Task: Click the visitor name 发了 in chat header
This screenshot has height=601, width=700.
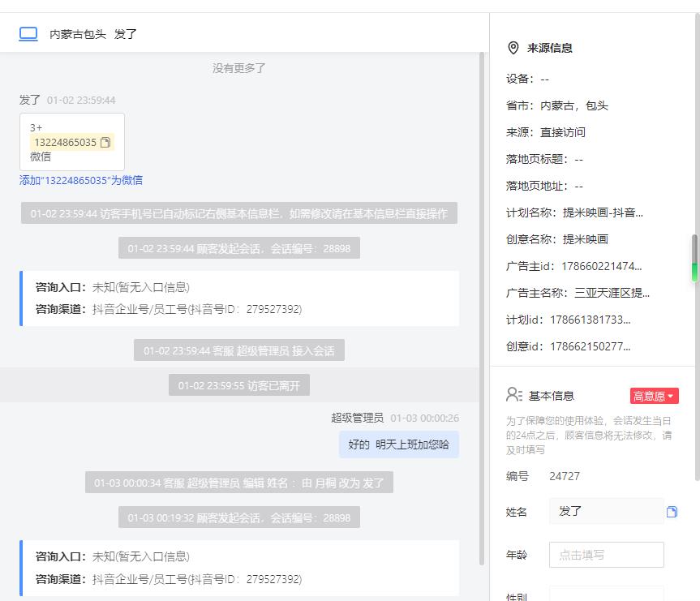Action: point(126,34)
